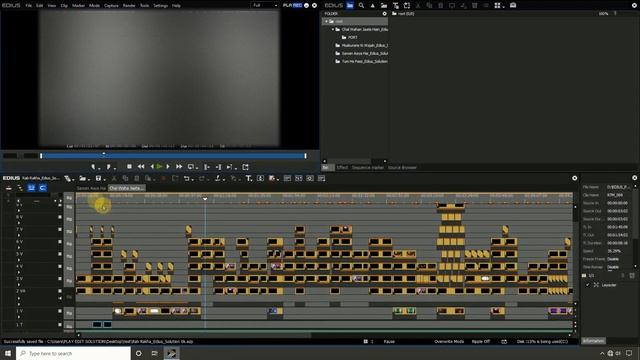Open the voice over icon
Screen dimensions: 640x360
(260, 178)
